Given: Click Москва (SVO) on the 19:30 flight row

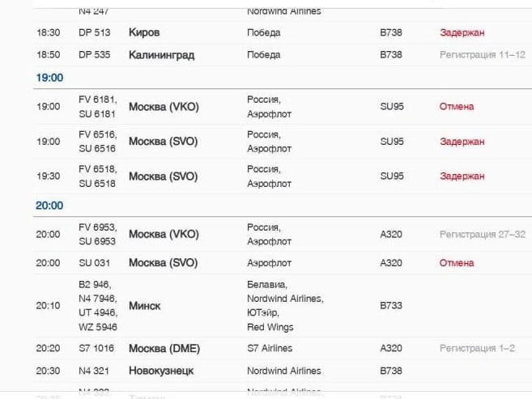Looking at the screenshot, I should [x=163, y=176].
